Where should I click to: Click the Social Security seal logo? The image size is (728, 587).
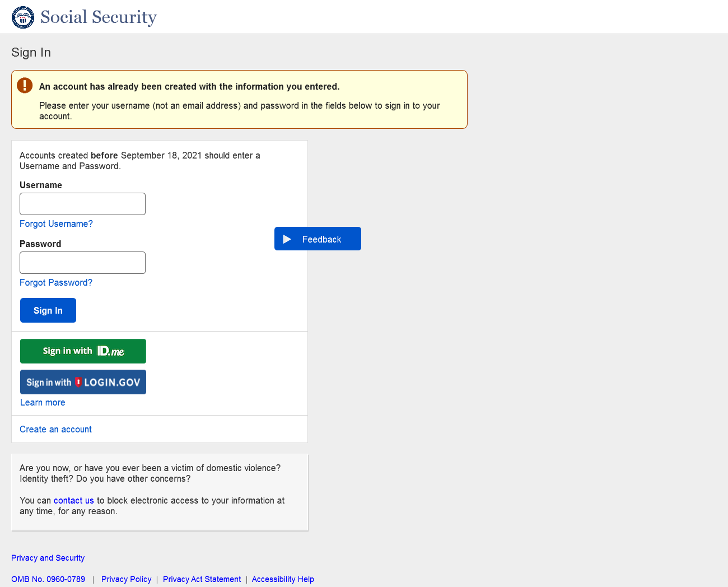point(23,17)
